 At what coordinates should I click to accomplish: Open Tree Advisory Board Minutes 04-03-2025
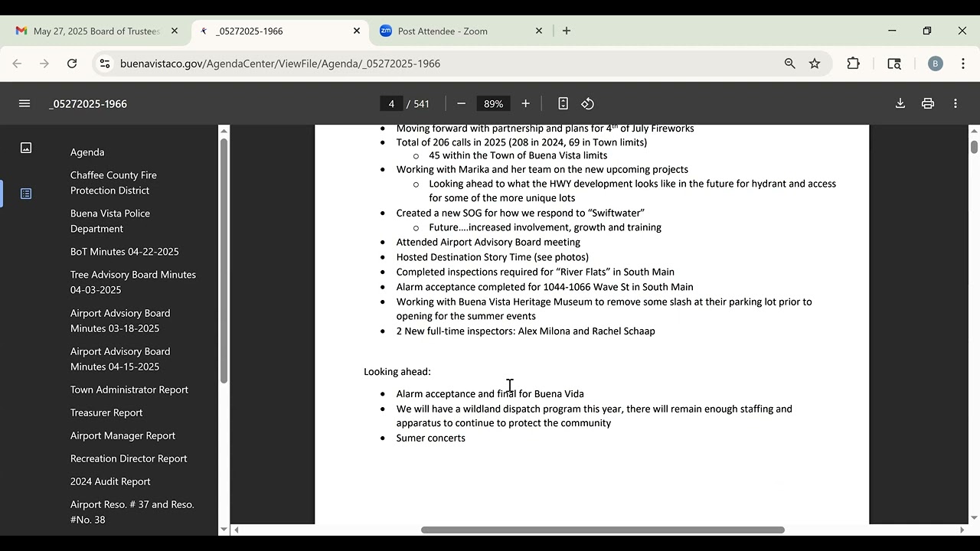click(x=133, y=282)
